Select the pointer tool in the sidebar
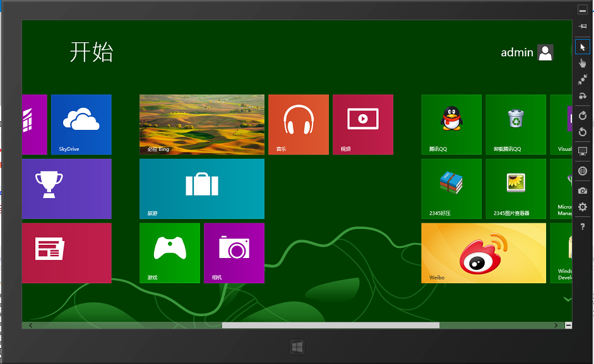 click(582, 46)
